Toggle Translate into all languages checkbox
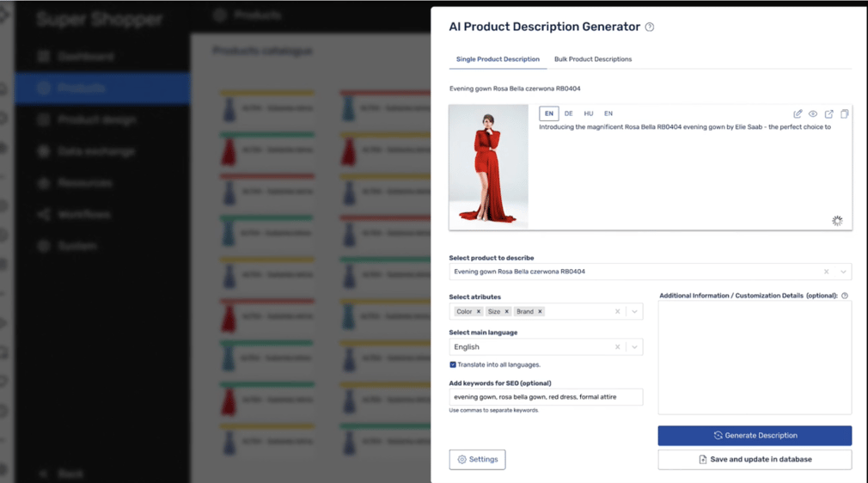 [x=453, y=364]
